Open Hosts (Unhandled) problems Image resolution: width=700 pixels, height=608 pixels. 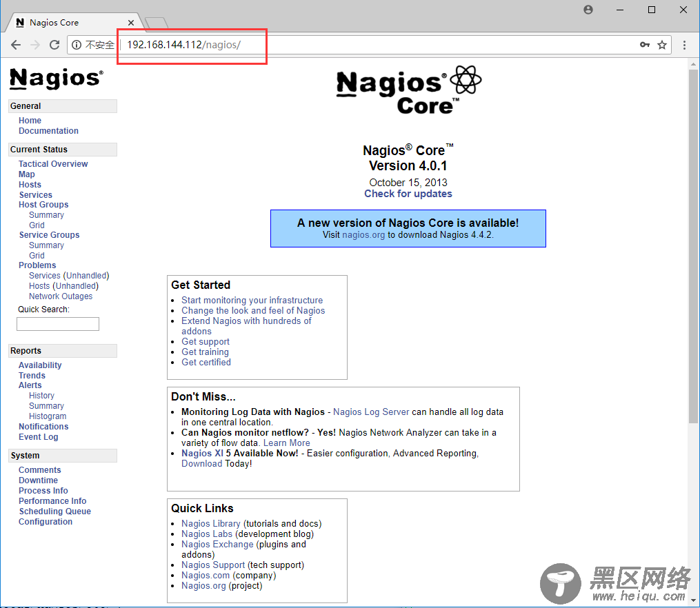[64, 286]
